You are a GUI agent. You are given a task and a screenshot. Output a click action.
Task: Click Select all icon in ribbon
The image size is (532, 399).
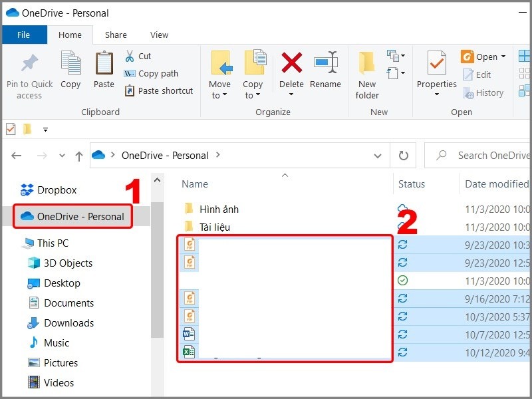524,56
